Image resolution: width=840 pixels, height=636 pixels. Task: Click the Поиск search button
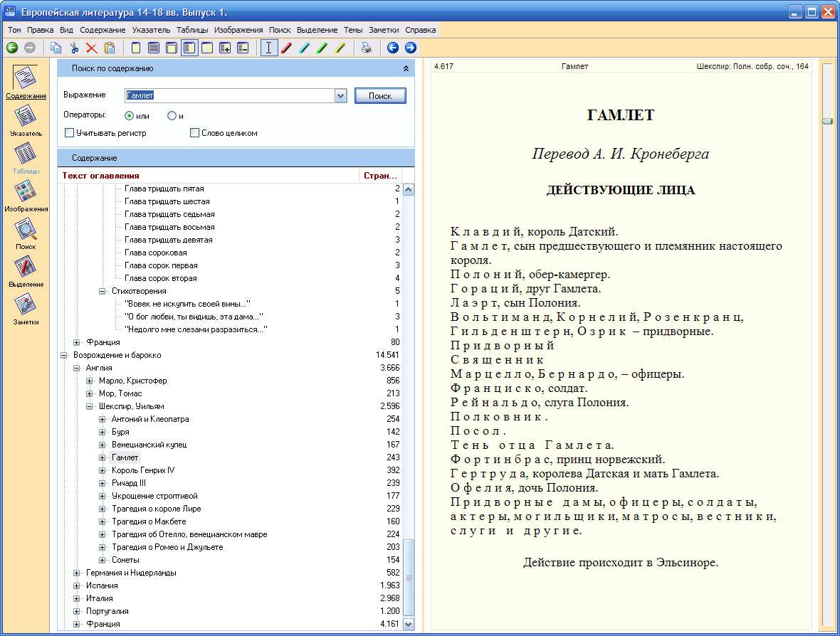(x=380, y=96)
